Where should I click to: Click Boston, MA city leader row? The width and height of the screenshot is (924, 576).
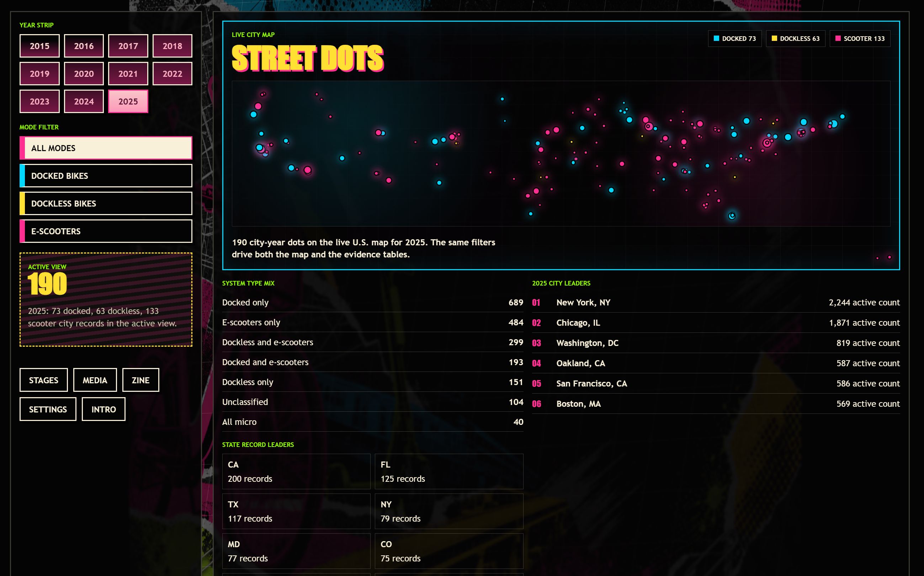point(716,404)
